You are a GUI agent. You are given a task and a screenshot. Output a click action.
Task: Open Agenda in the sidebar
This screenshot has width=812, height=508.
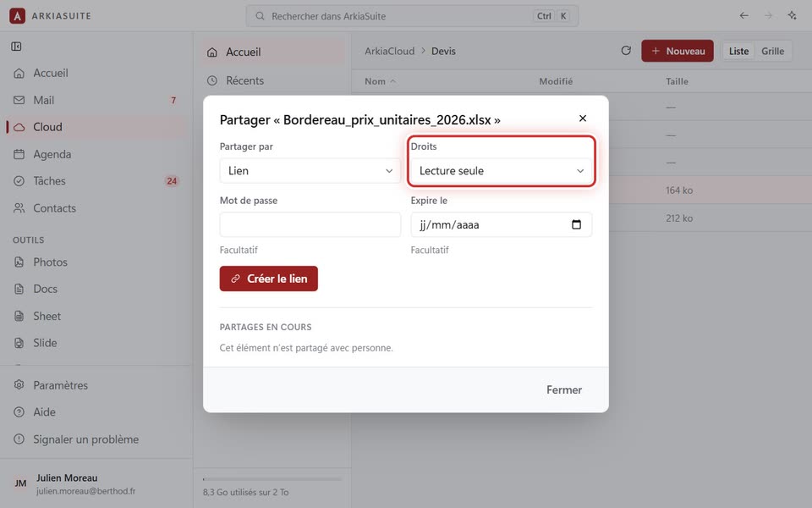click(x=96, y=154)
